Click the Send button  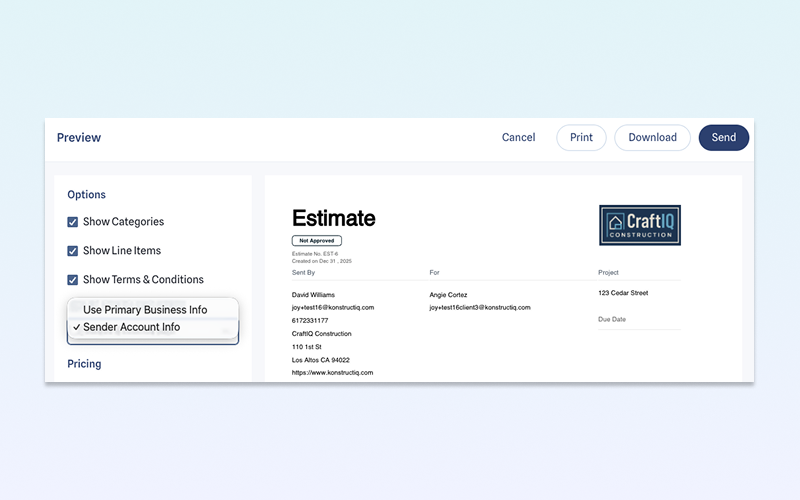723,138
